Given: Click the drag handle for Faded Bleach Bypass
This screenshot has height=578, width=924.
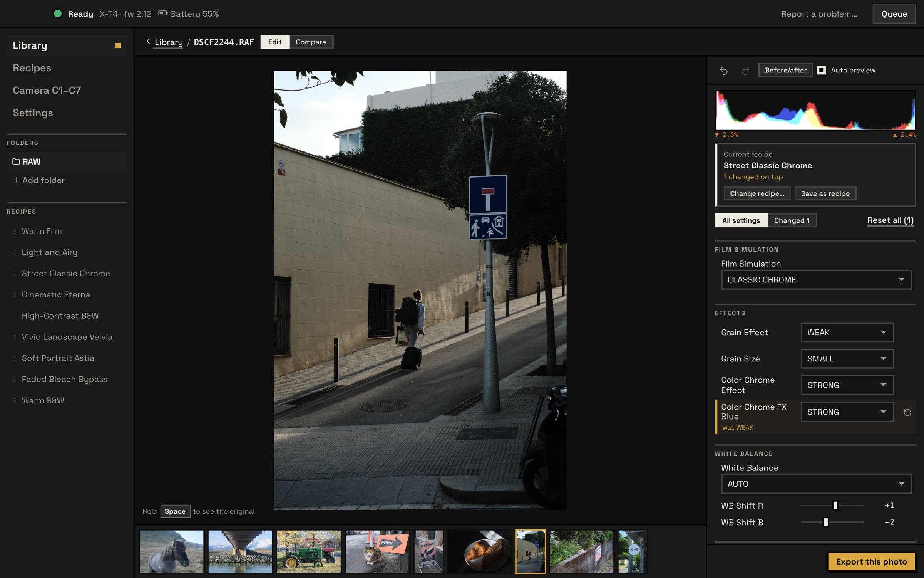Looking at the screenshot, I should click(x=14, y=380).
